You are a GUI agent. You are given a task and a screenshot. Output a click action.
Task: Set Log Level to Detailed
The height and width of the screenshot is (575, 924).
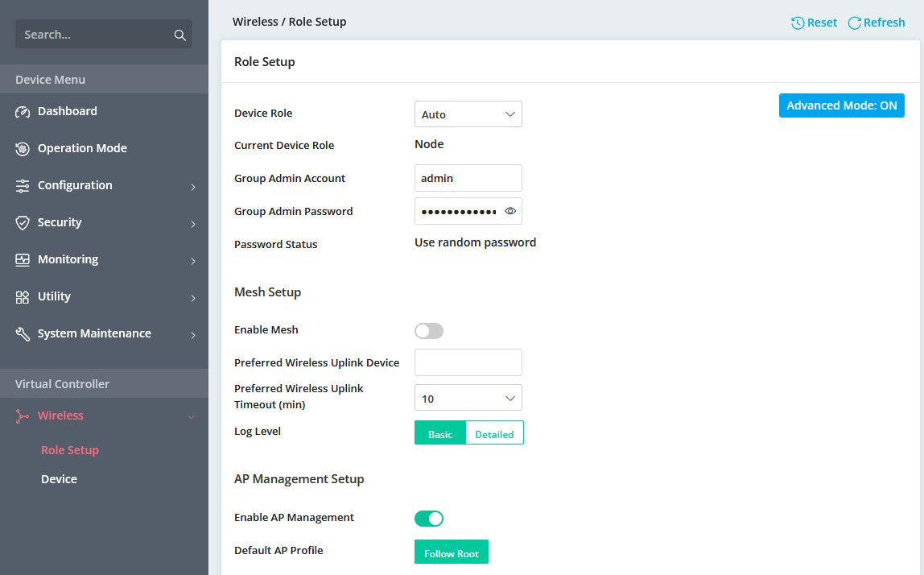point(494,433)
